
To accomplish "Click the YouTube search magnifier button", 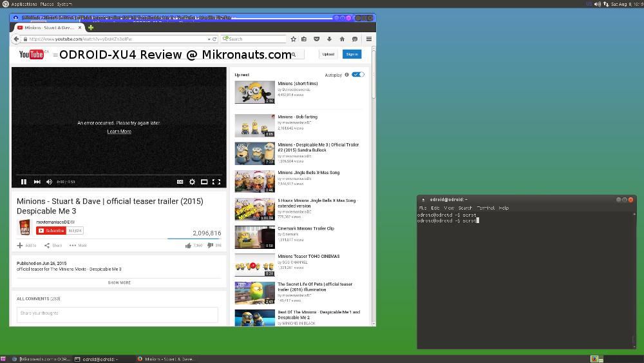I will pyautogui.click(x=294, y=54).
